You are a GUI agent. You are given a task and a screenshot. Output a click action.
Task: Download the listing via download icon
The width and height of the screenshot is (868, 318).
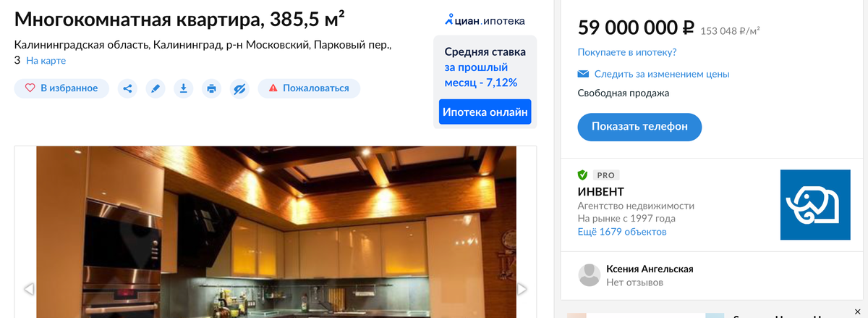pos(184,88)
